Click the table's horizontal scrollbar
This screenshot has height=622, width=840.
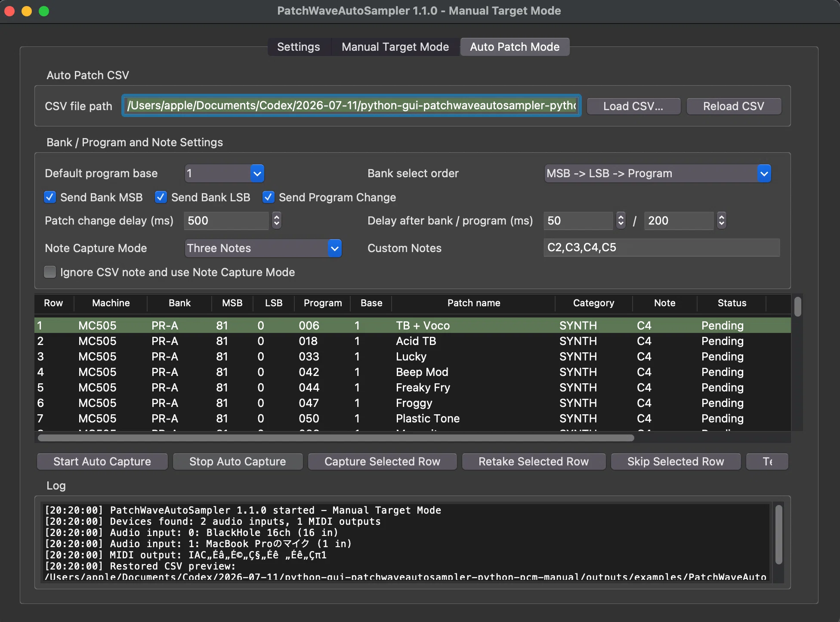click(x=336, y=438)
